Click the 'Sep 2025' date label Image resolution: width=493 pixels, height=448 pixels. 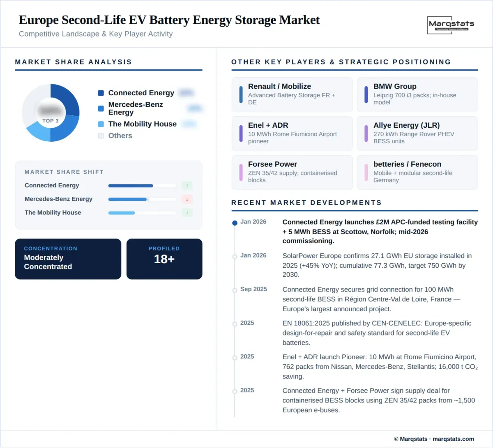click(253, 289)
